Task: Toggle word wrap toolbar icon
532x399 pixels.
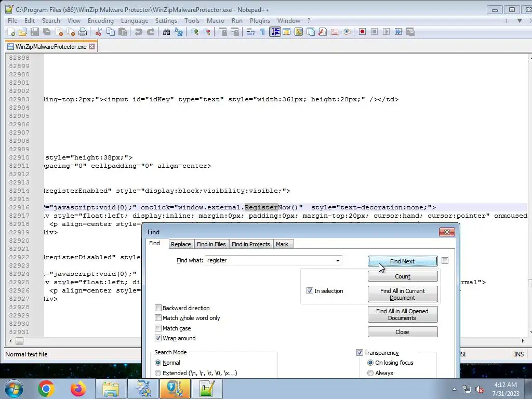Action: [x=251, y=32]
